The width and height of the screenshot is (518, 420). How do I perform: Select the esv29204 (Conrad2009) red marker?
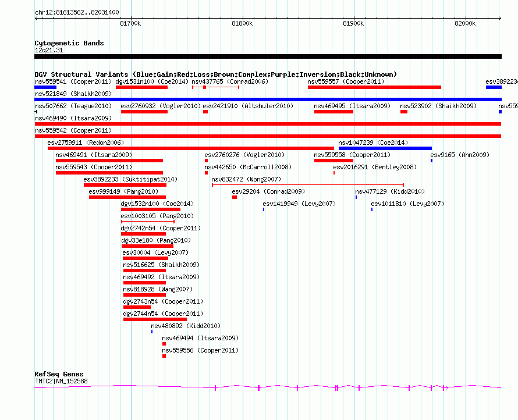pos(235,197)
